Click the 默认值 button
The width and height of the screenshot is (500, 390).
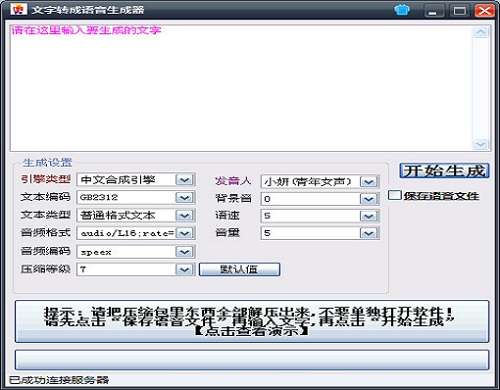coord(239,269)
